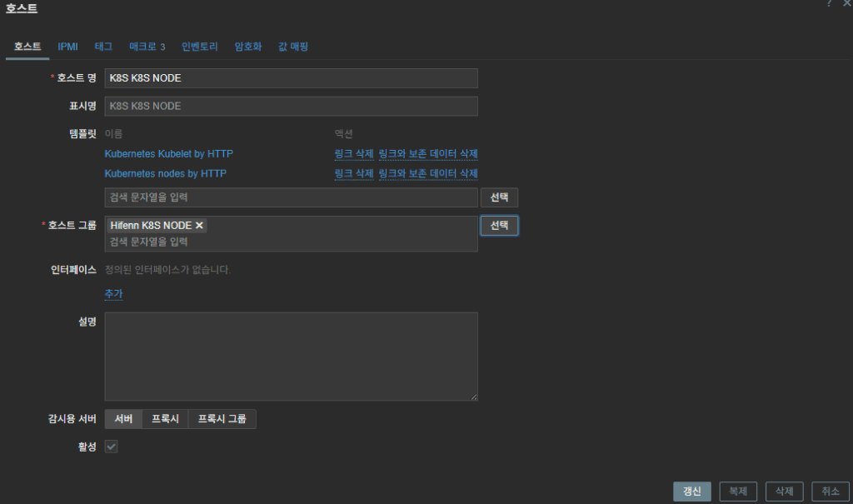Go to the 인벤토리 tab
Screen dimensions: 853x504
pos(200,47)
